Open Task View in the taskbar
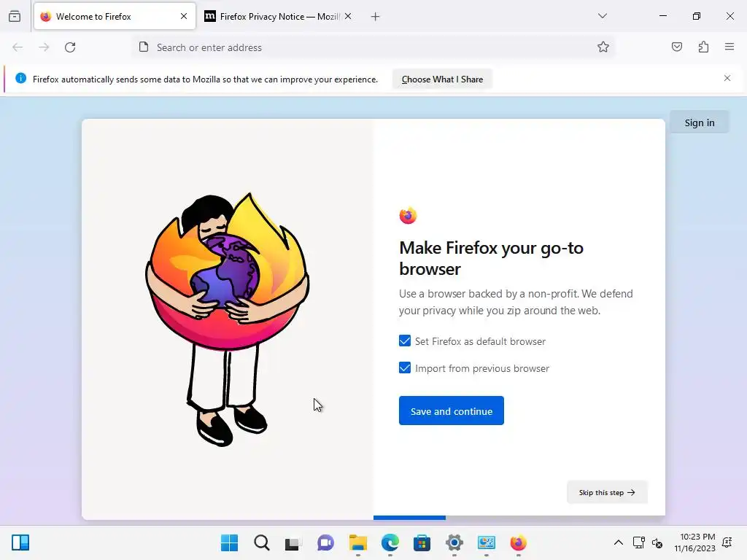This screenshot has width=747, height=560. point(293,542)
